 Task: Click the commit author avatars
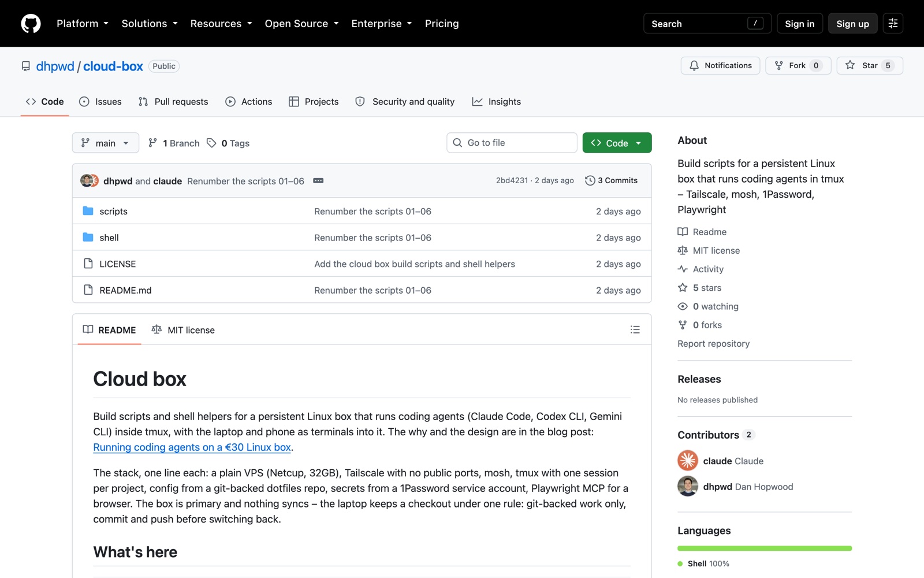[90, 180]
